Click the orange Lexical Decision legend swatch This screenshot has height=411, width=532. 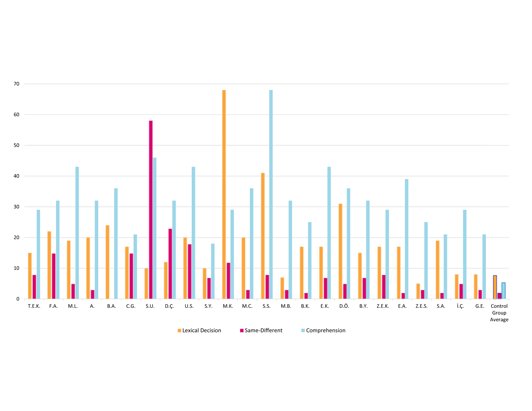179,330
